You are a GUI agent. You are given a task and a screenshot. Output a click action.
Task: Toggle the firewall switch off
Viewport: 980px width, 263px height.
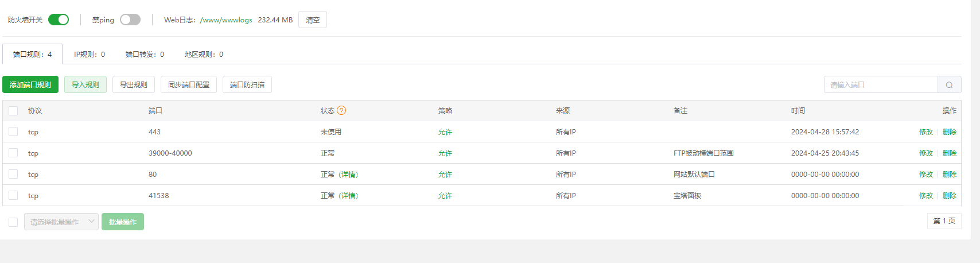pos(59,20)
